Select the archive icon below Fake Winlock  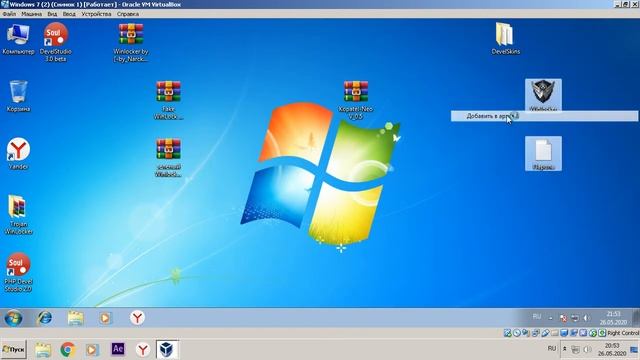coord(168,158)
